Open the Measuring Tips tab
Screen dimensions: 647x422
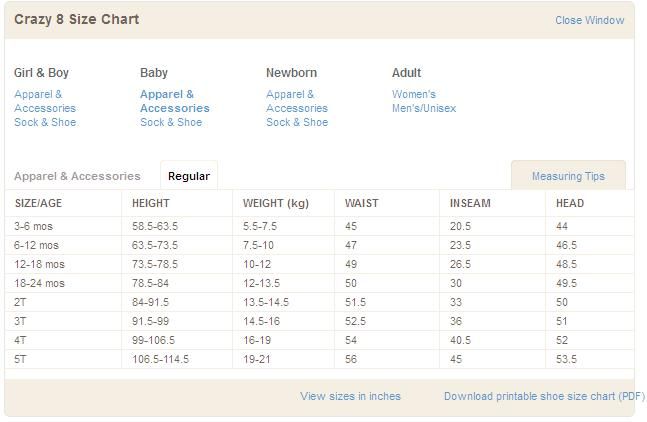tap(568, 176)
